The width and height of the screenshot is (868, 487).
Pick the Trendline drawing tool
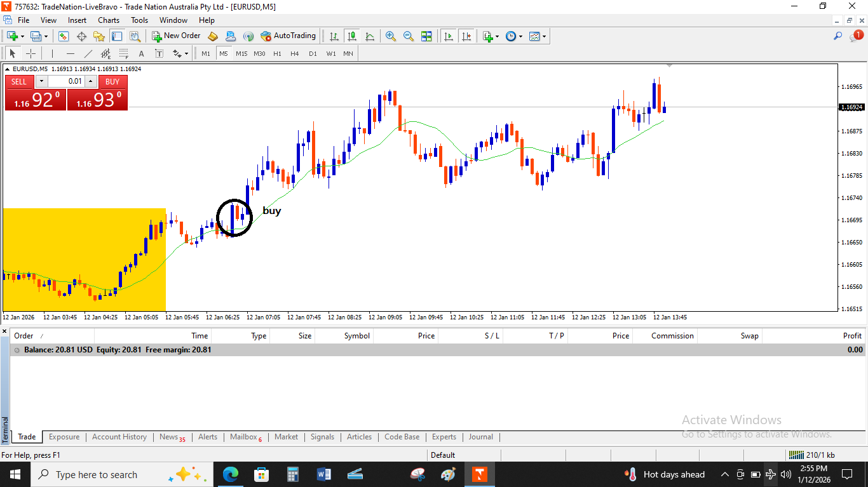[x=88, y=53]
